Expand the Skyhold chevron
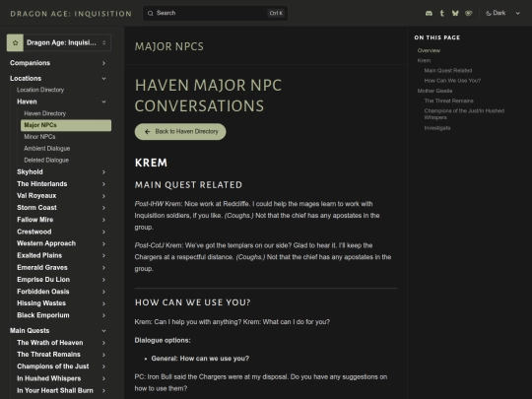 click(x=103, y=172)
